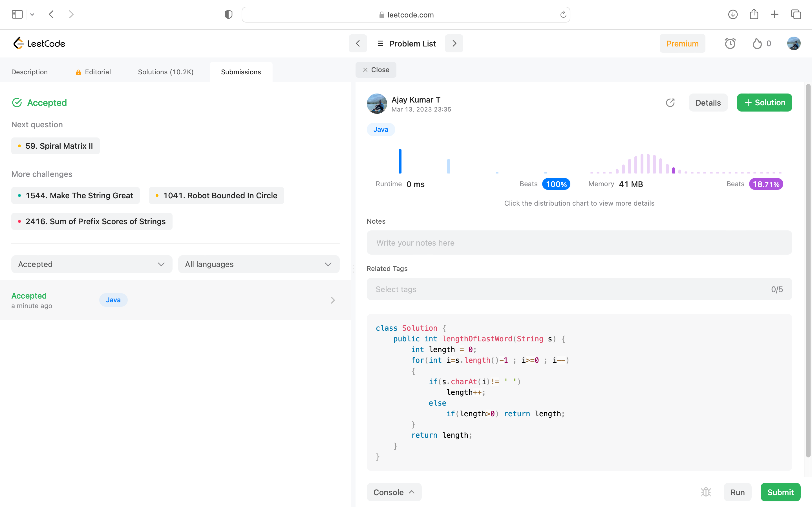Open the Solutions (10.2K) tab
Viewport: 812px width, 507px height.
pyautogui.click(x=166, y=72)
